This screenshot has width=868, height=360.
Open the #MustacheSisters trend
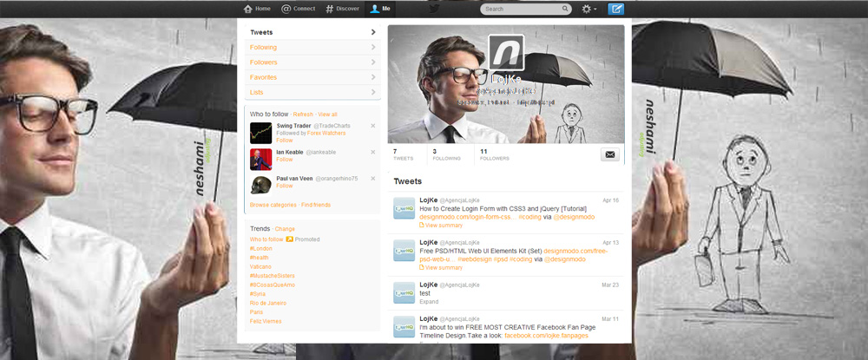pyautogui.click(x=272, y=275)
